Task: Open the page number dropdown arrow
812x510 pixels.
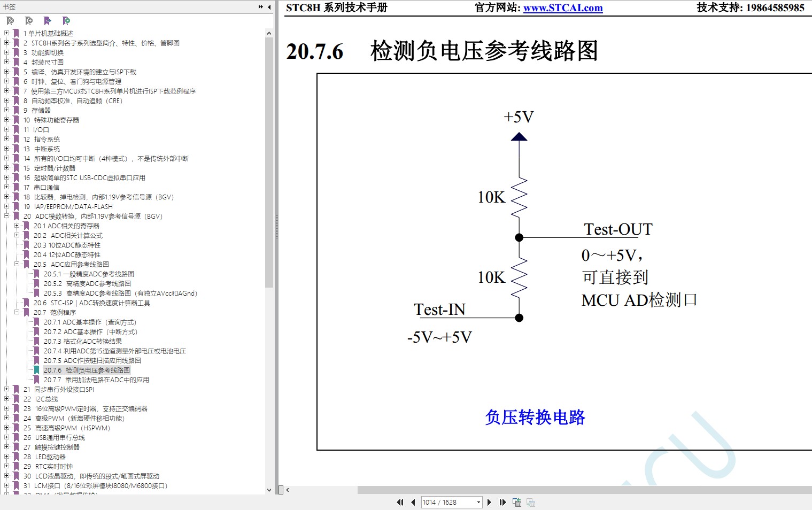Action: coord(478,502)
